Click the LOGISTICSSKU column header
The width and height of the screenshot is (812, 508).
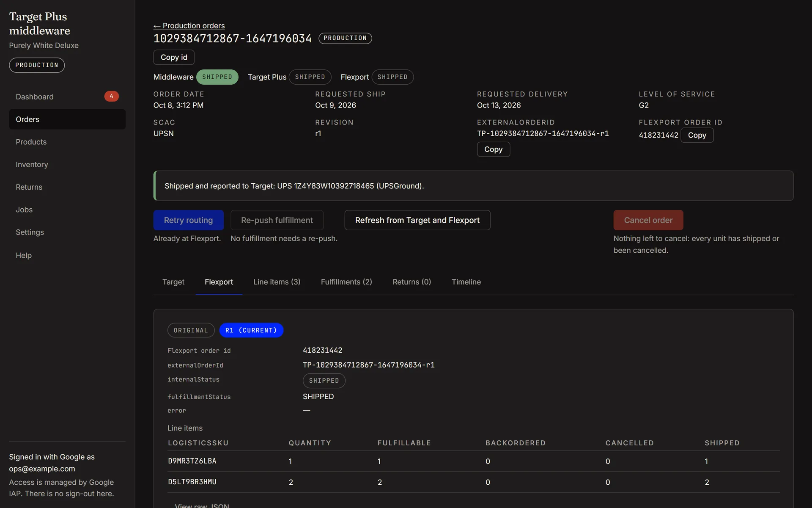point(198,443)
